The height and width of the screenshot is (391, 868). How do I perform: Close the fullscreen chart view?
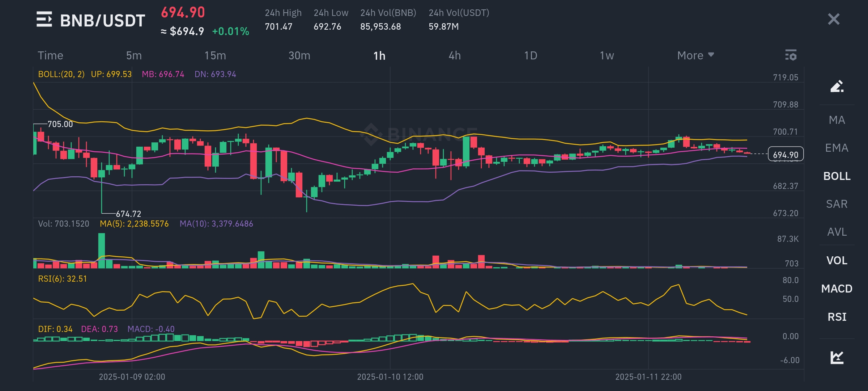pos(834,19)
